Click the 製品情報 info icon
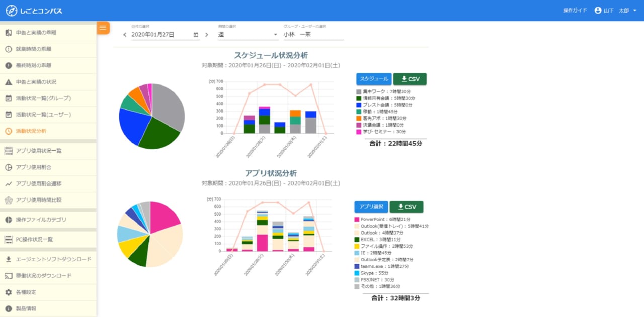The width and height of the screenshot is (644, 317). (9, 308)
